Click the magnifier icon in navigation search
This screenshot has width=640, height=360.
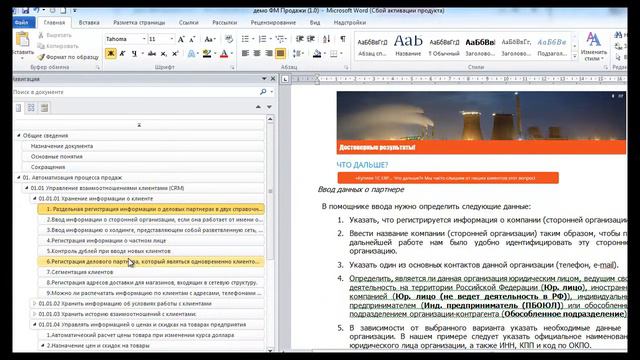point(263,92)
